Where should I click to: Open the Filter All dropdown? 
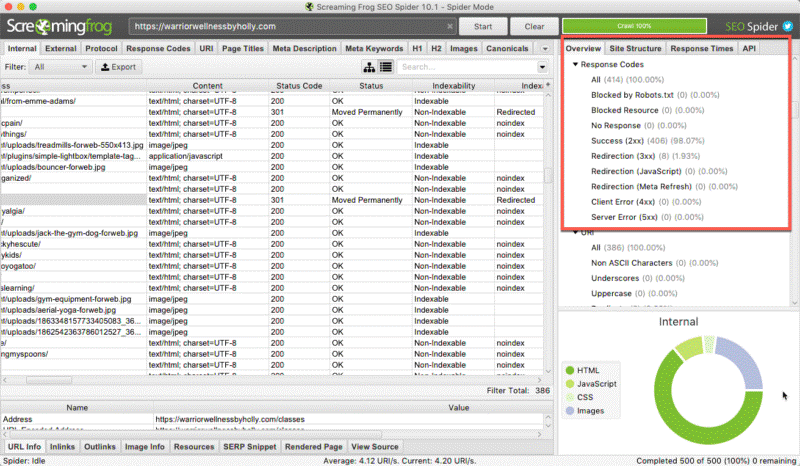point(61,67)
